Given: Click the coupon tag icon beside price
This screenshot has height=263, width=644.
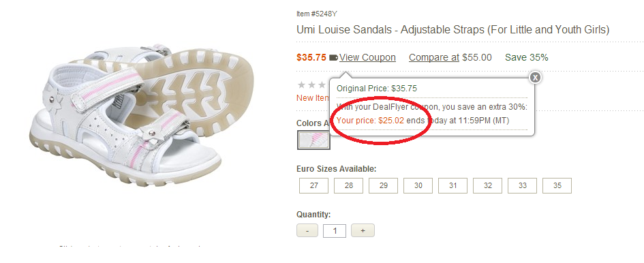Looking at the screenshot, I should 333,58.
